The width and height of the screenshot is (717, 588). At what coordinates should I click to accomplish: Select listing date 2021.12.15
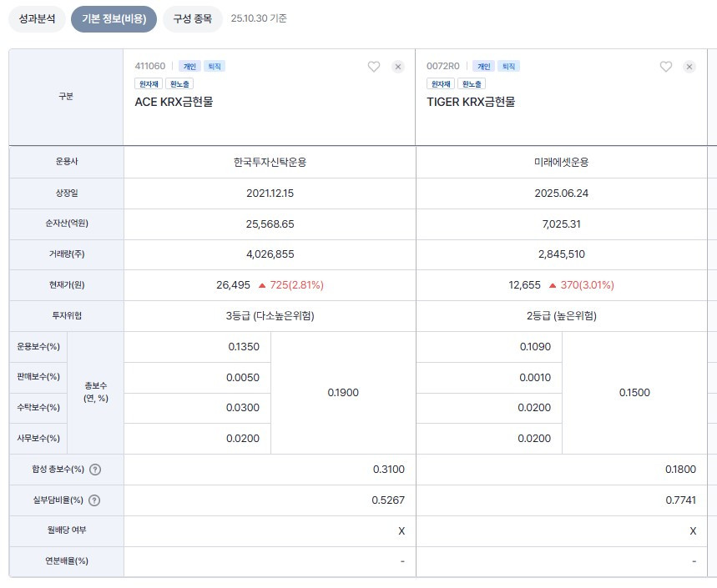[x=270, y=193]
